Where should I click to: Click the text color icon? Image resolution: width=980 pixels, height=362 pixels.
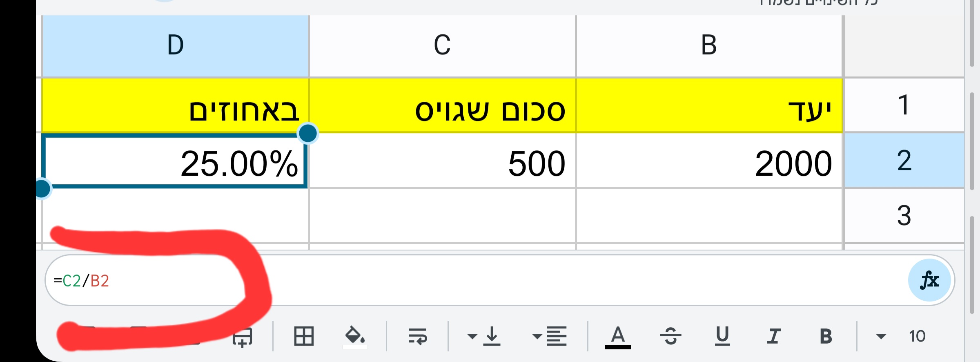tap(618, 336)
